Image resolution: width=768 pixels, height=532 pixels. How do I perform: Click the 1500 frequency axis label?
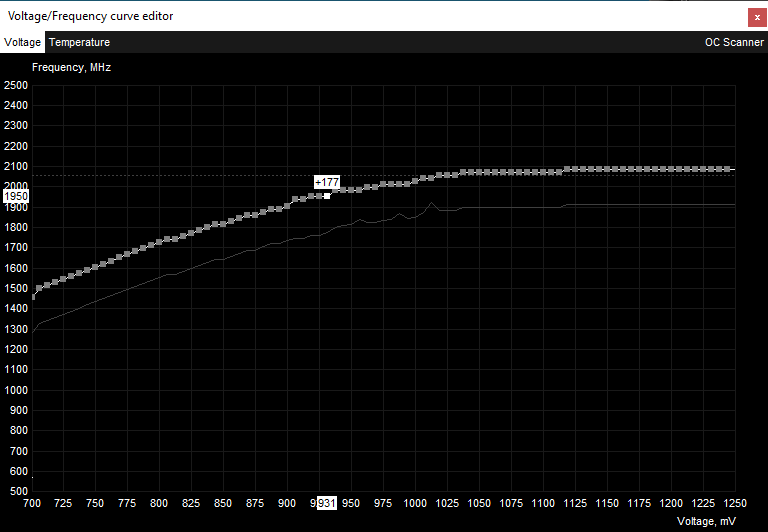(x=16, y=289)
